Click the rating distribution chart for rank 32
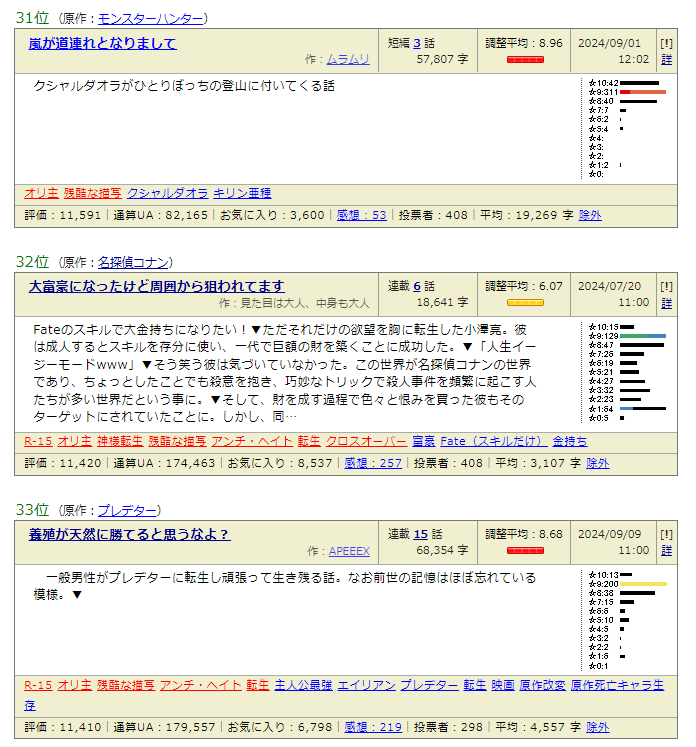This screenshot has height=747, width=696. click(628, 372)
